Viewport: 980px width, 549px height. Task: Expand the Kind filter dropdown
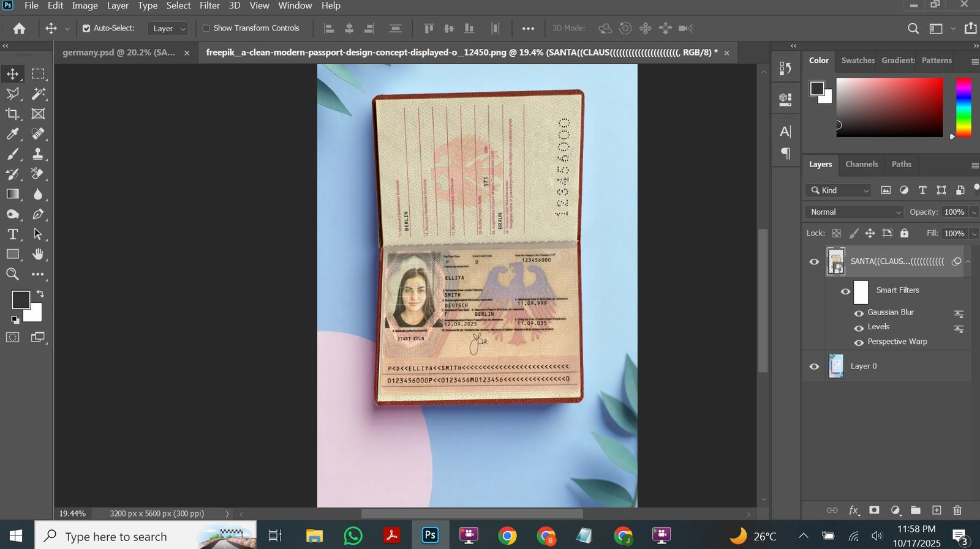pyautogui.click(x=839, y=190)
